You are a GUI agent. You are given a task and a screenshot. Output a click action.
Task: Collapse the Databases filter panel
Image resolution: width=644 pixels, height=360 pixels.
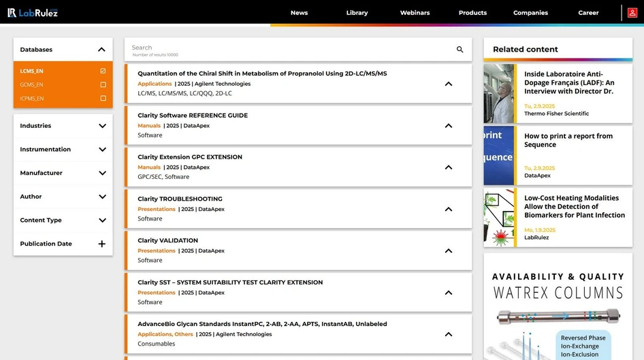[x=101, y=50]
